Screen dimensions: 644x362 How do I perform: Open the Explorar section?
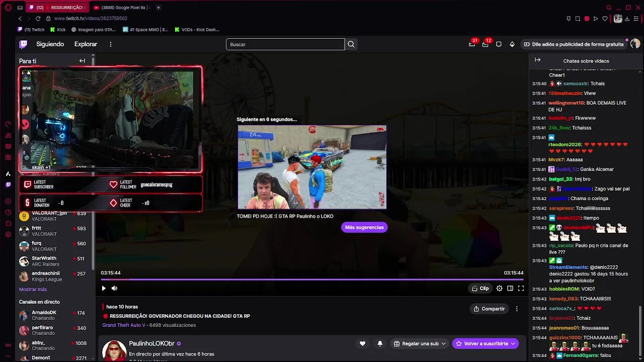coord(86,44)
